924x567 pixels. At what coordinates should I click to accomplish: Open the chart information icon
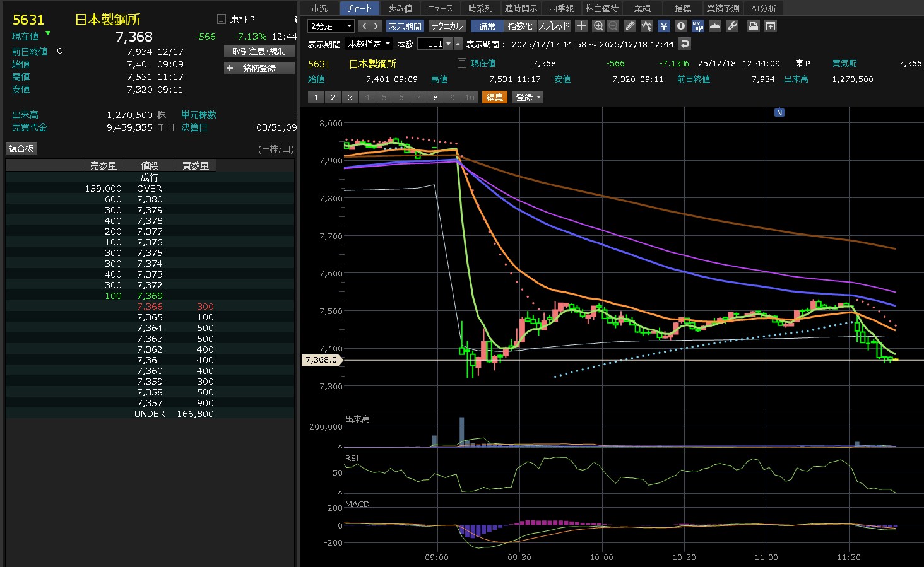[x=680, y=26]
